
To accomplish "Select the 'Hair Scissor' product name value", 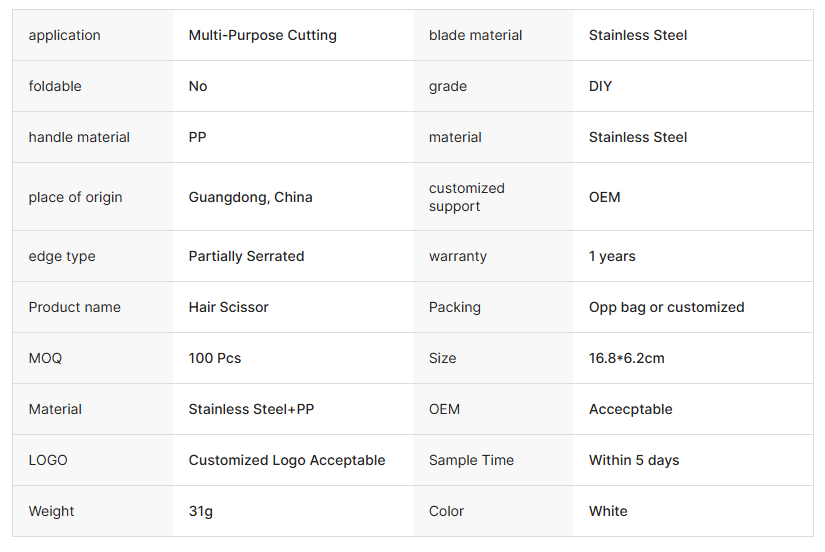I will point(228,307).
